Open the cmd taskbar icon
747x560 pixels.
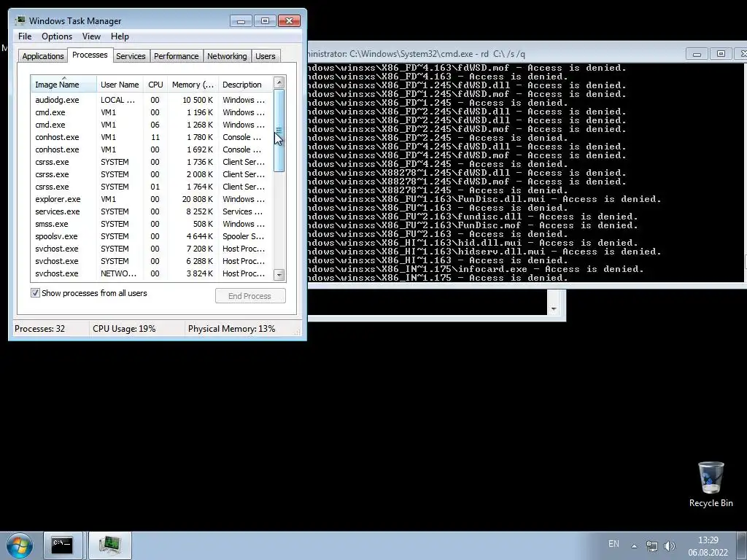[63, 545]
